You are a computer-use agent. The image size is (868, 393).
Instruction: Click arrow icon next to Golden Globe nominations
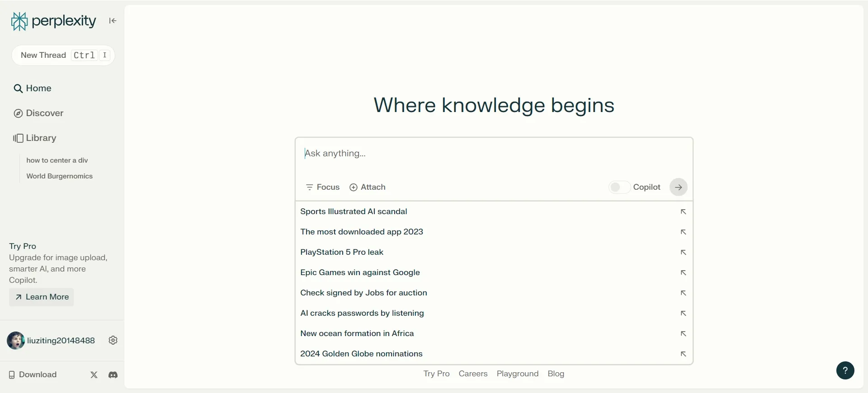(684, 354)
